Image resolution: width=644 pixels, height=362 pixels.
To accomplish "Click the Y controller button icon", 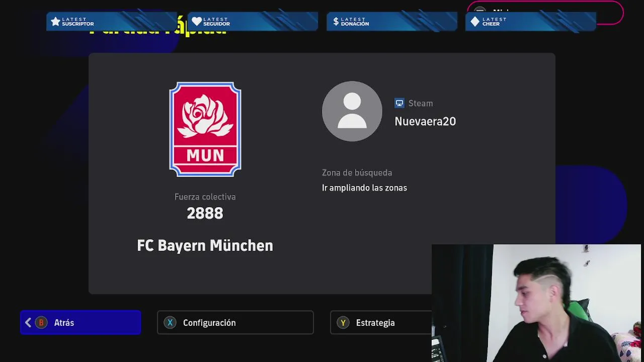I will (343, 323).
